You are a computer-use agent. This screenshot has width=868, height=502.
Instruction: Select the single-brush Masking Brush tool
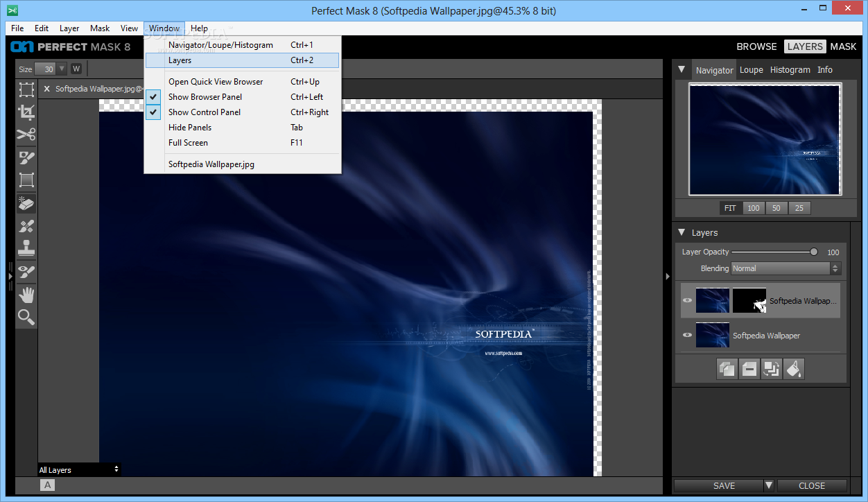[x=26, y=157]
